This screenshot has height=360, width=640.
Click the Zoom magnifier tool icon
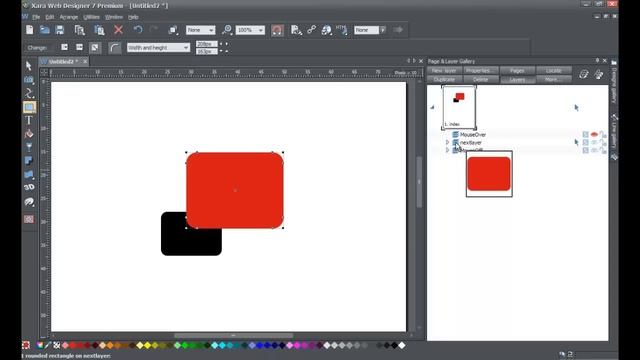[227, 30]
